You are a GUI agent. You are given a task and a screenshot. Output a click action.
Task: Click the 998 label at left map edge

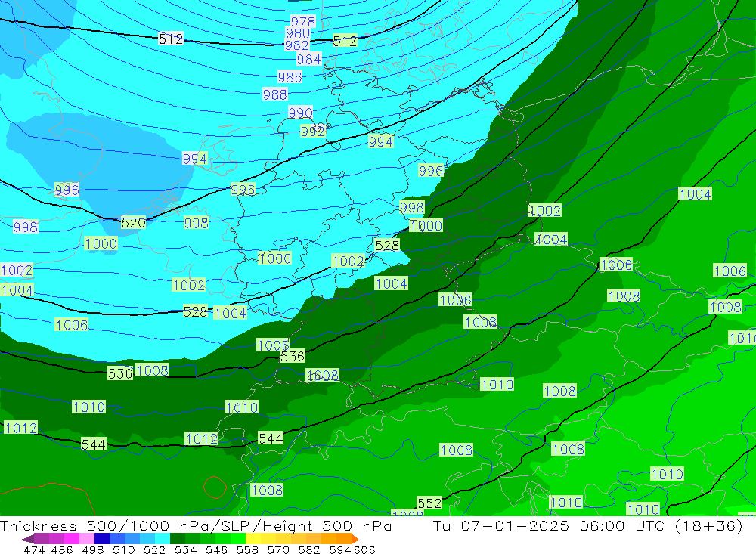coord(26,227)
